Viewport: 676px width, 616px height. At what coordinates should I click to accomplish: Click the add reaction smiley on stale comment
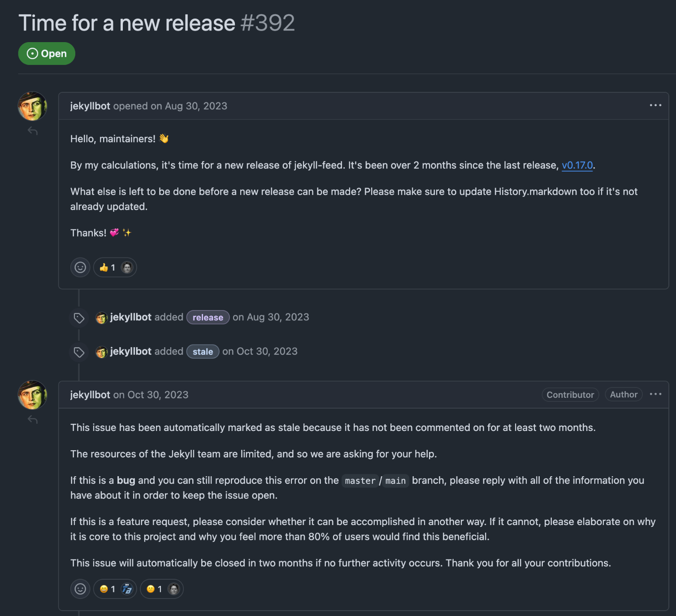click(80, 589)
